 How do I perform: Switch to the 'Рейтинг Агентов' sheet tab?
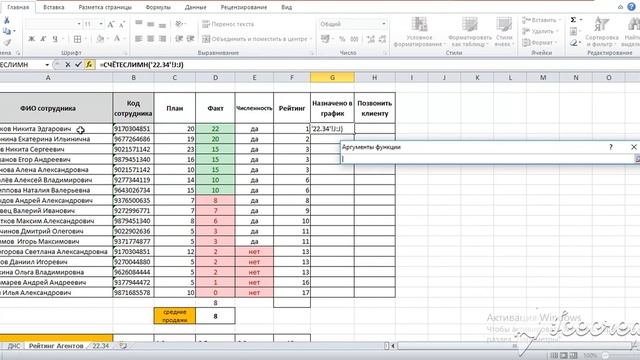coord(56,346)
